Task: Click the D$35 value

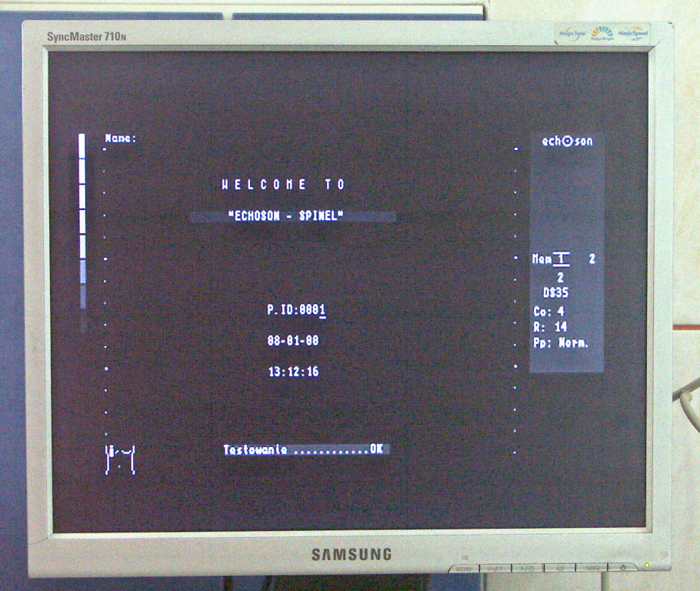Action: (556, 293)
